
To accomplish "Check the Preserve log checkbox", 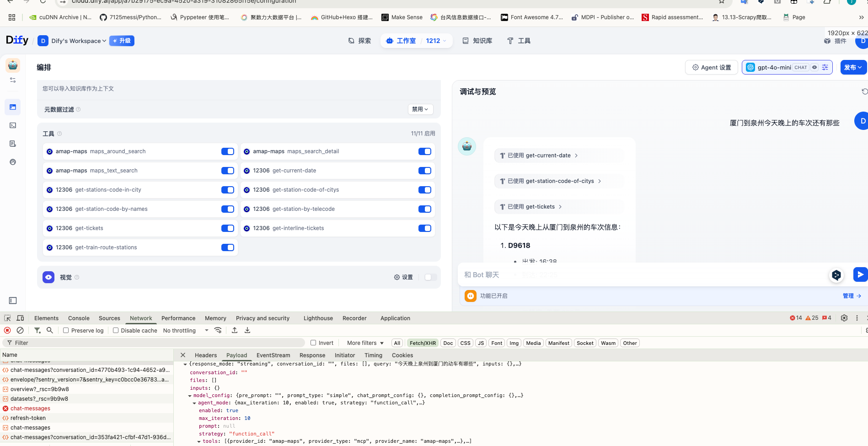I will point(66,330).
